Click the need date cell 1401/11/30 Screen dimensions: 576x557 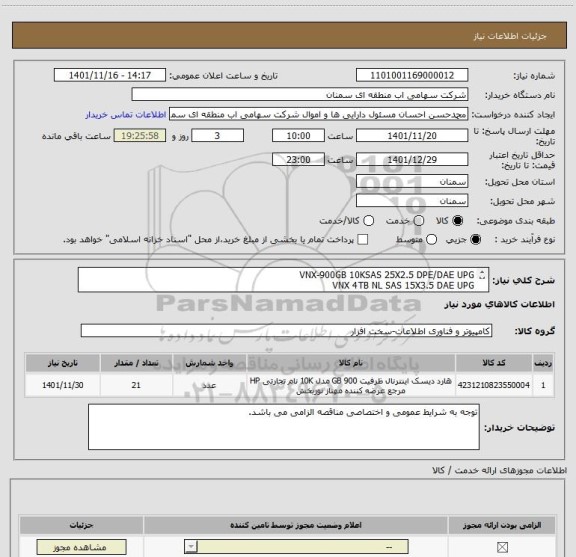click(x=62, y=385)
